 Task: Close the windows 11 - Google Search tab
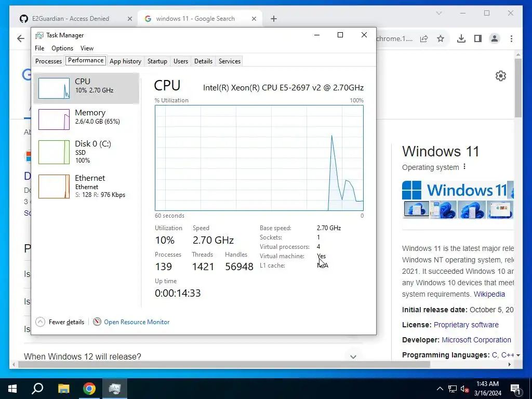click(x=254, y=19)
